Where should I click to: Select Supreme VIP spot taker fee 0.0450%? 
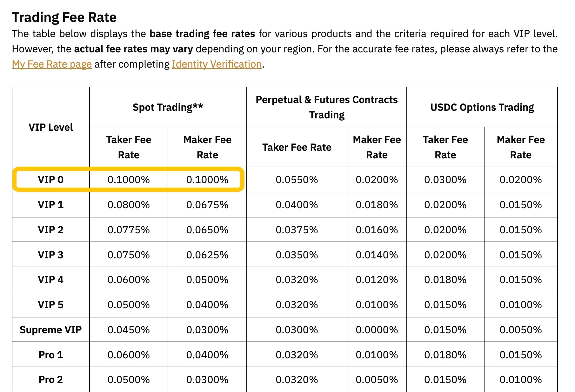pyautogui.click(x=129, y=330)
